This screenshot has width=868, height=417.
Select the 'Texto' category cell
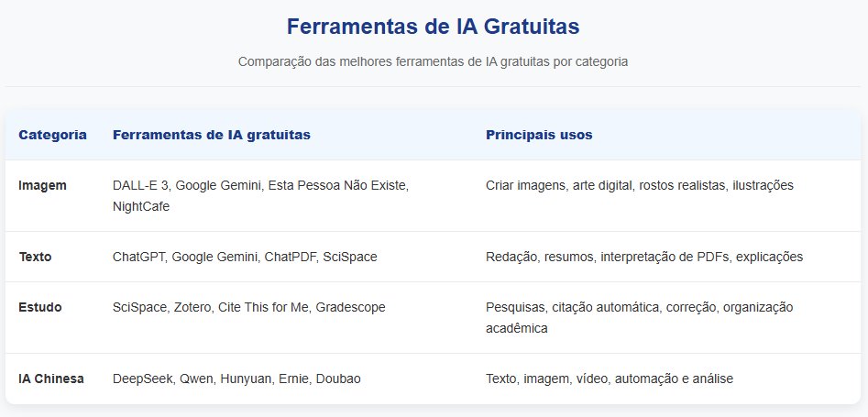(x=35, y=257)
